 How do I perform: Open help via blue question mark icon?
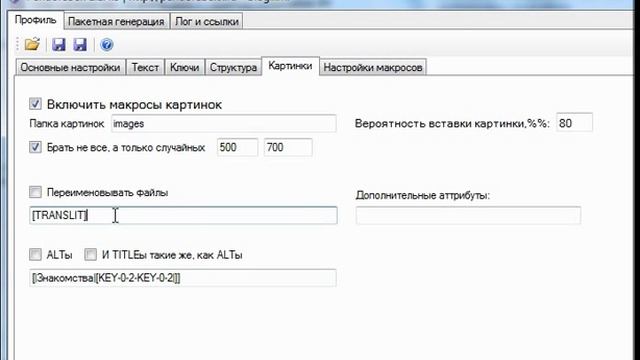pos(107,44)
